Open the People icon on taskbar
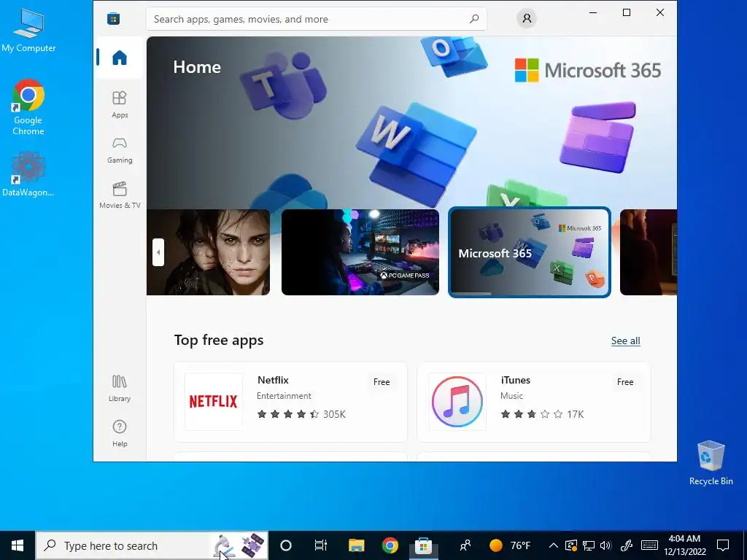The height and width of the screenshot is (560, 747). click(x=465, y=545)
